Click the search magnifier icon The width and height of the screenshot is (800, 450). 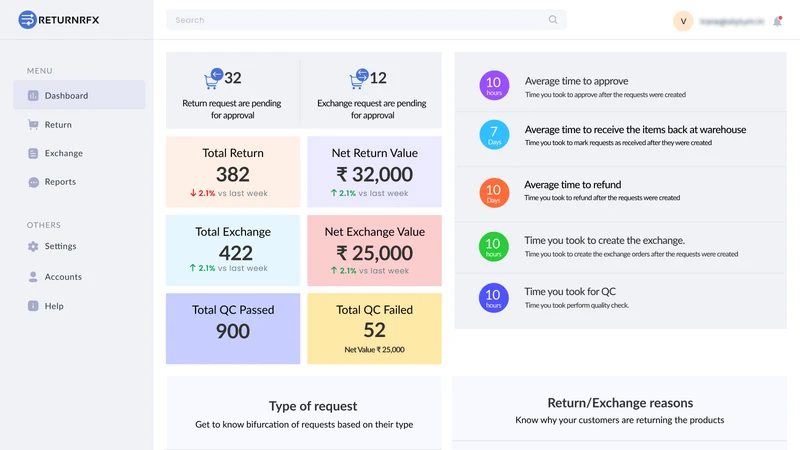(x=553, y=20)
